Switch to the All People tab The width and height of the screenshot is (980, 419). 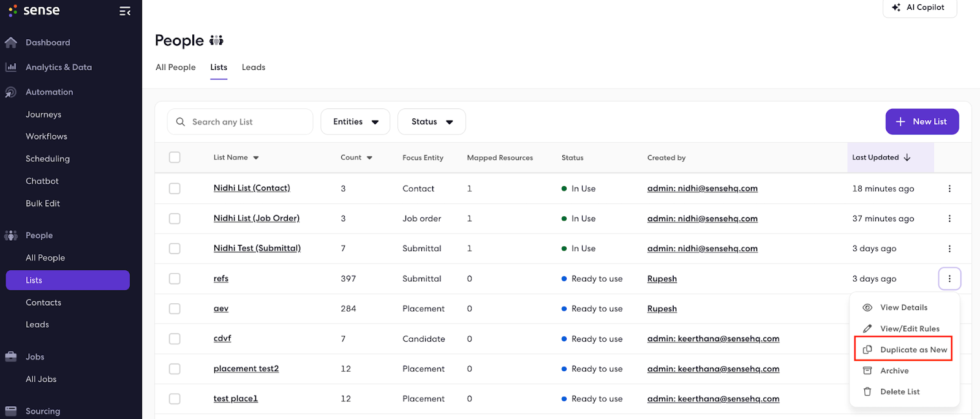[176, 67]
